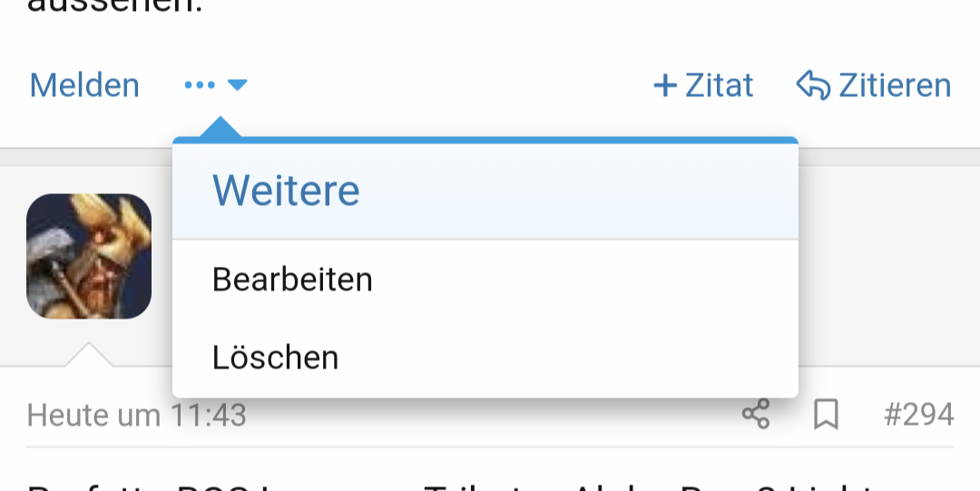The width and height of the screenshot is (980, 491).
Task: Open the post number #294 permalink
Action: (918, 415)
